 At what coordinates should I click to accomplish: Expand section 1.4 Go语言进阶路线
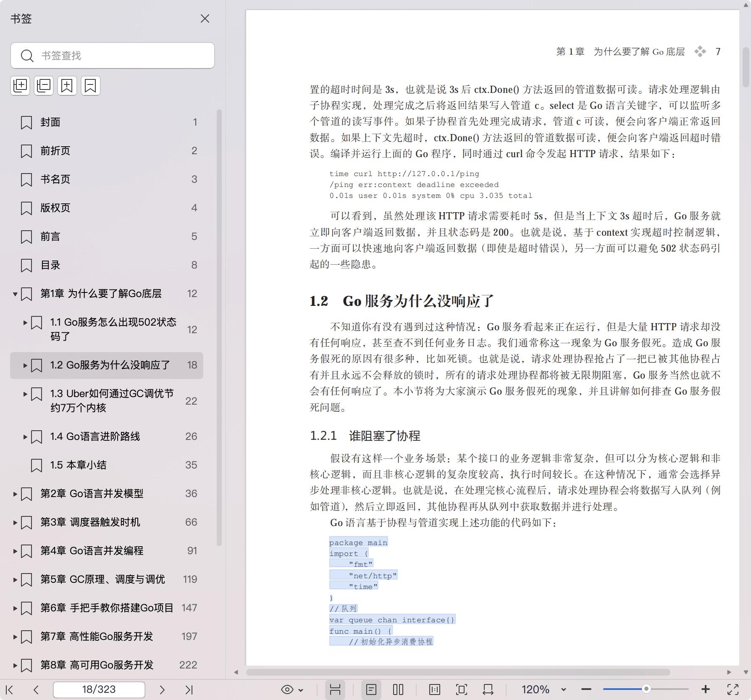(25, 437)
